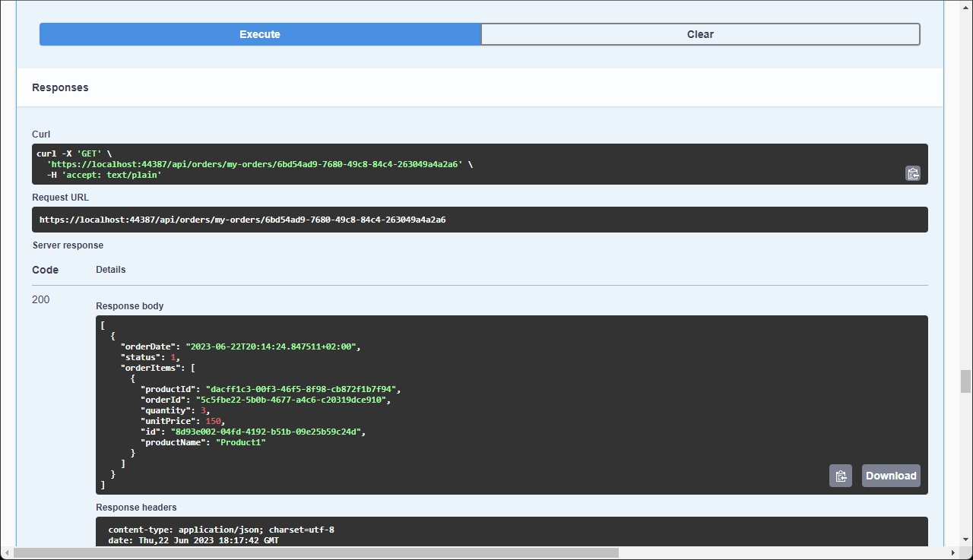
Task: Click the "quantity": 3 line
Action: tap(176, 410)
